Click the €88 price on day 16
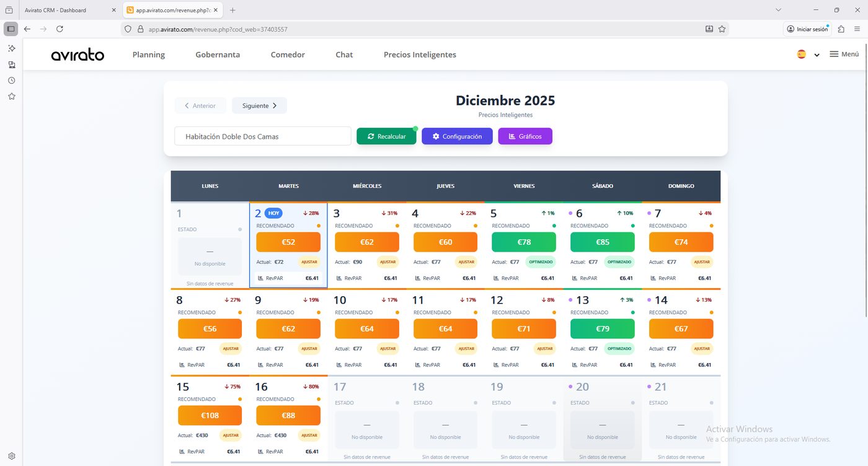This screenshot has width=868, height=466. tap(288, 415)
